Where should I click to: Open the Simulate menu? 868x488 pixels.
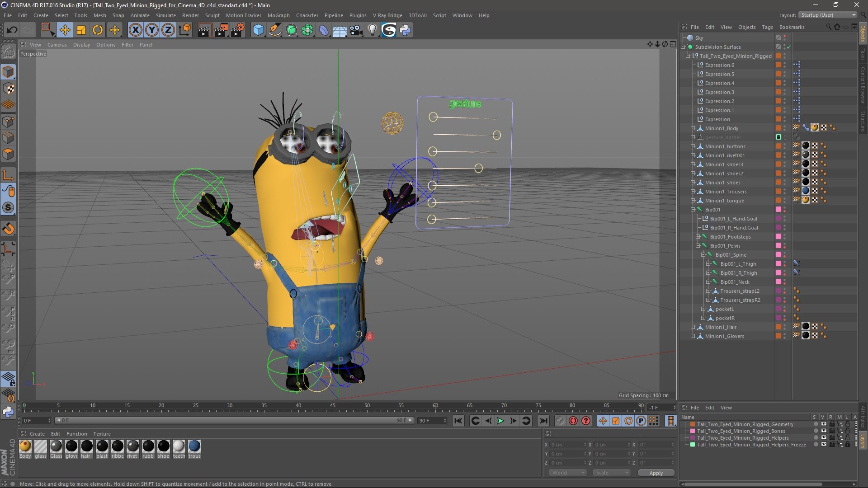(165, 15)
